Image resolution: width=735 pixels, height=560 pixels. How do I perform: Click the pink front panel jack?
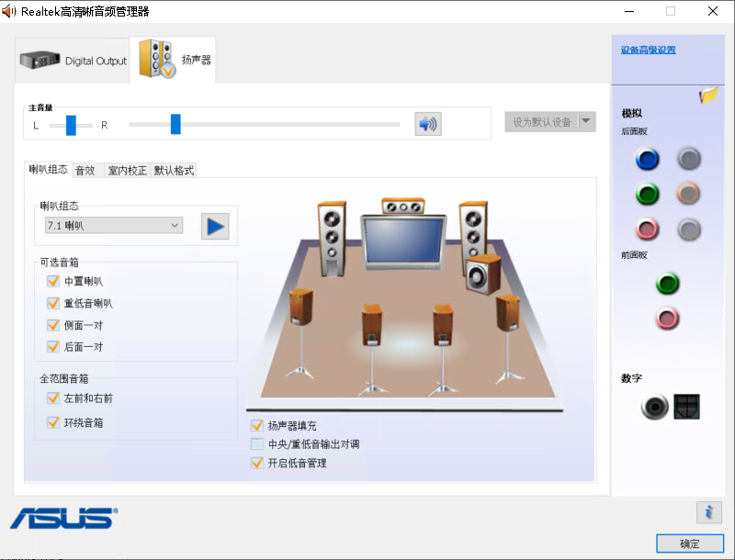(668, 319)
